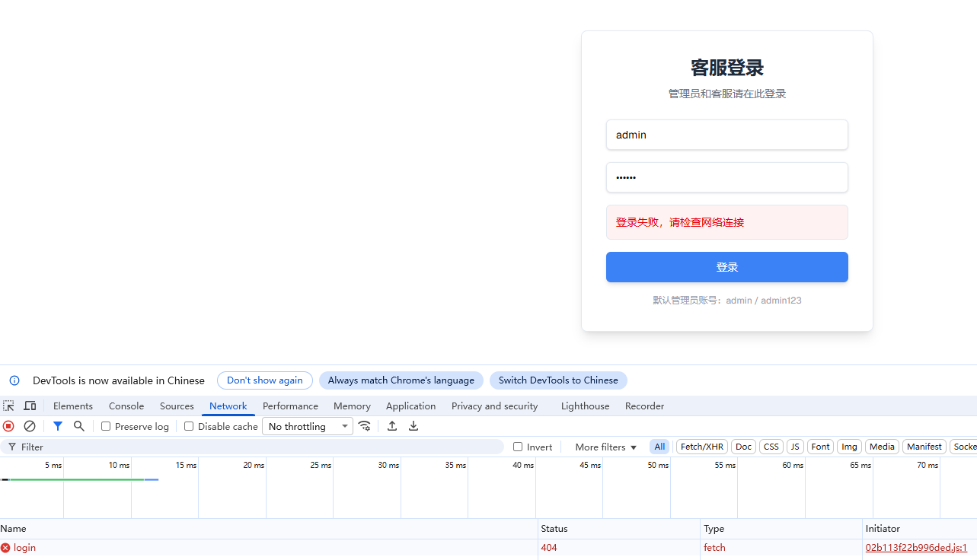Enable the Disable cache checkbox
Screen dimensions: 977x560
point(189,426)
